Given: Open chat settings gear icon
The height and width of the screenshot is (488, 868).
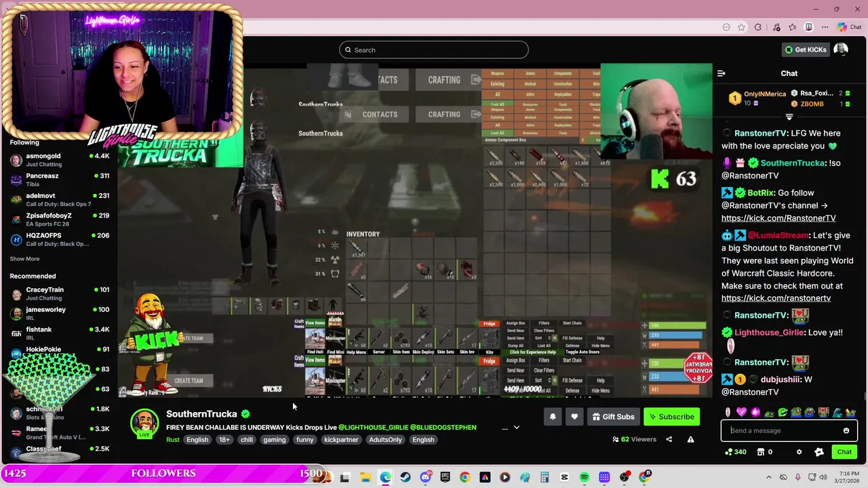Looking at the screenshot, I should 799,452.
